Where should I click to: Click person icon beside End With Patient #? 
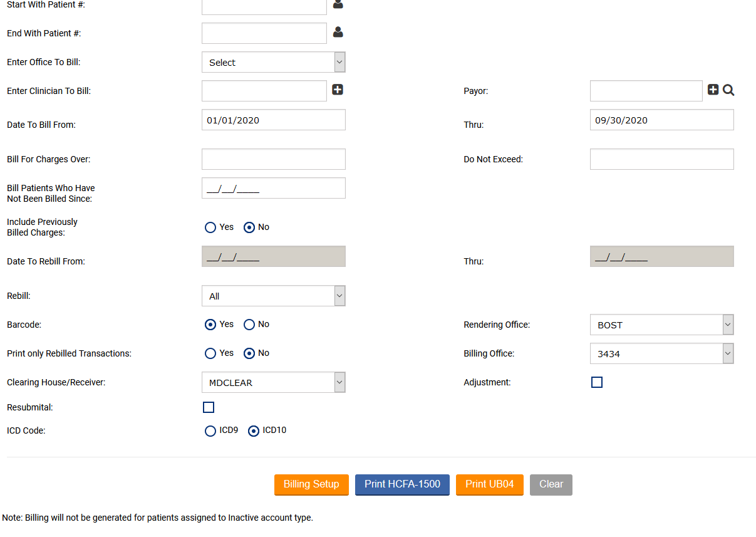pos(338,32)
